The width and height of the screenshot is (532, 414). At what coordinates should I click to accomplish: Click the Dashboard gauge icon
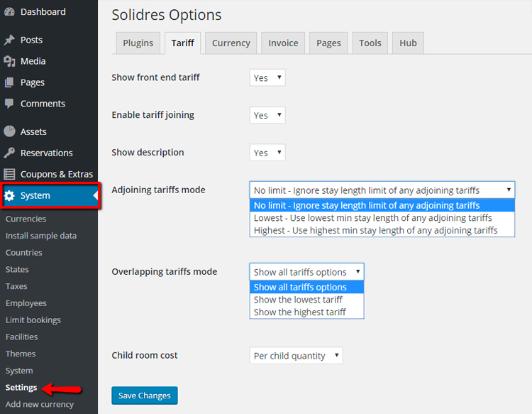9,12
